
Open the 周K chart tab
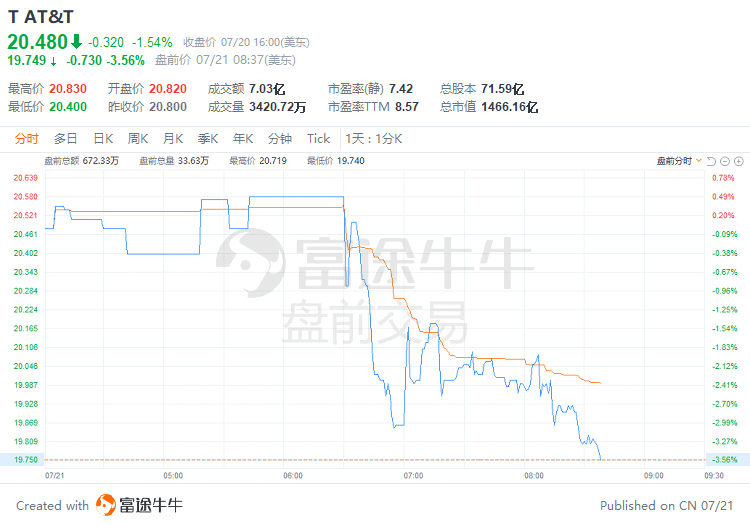click(x=138, y=138)
